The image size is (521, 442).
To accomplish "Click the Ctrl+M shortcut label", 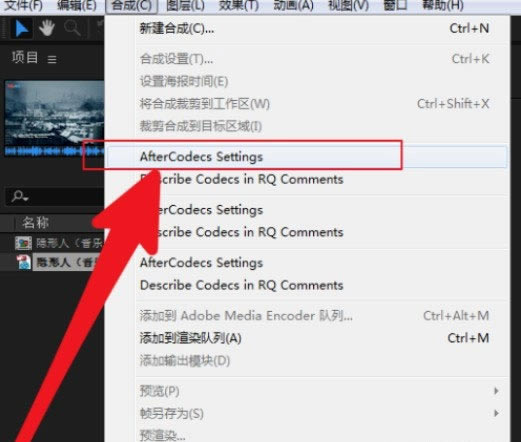I will (468, 338).
